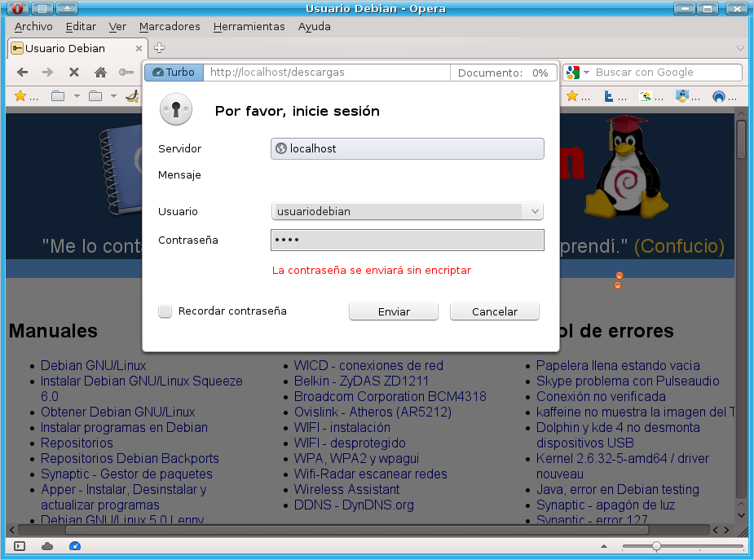Open the DDNS - DynDNS.org link
This screenshot has height=560, width=754.
[354, 505]
